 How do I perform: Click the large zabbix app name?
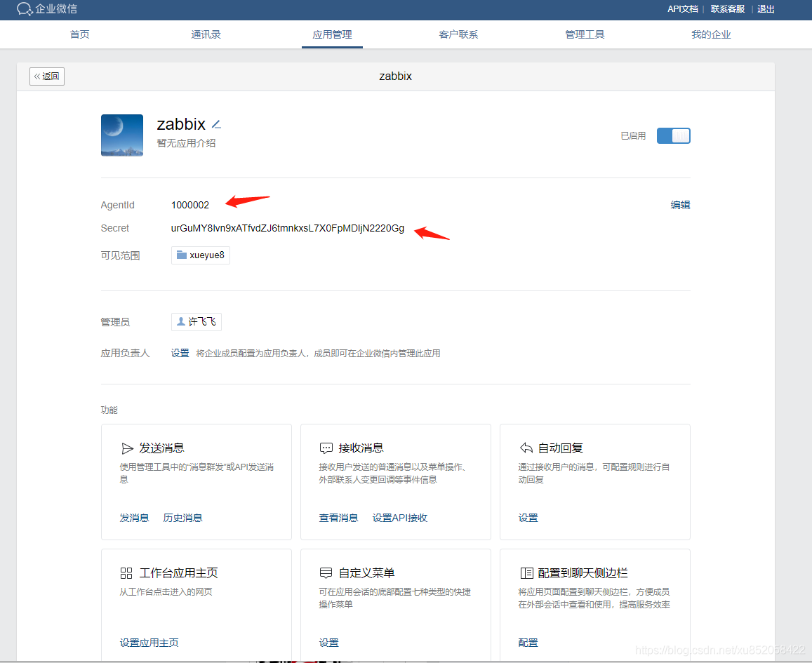pos(181,124)
